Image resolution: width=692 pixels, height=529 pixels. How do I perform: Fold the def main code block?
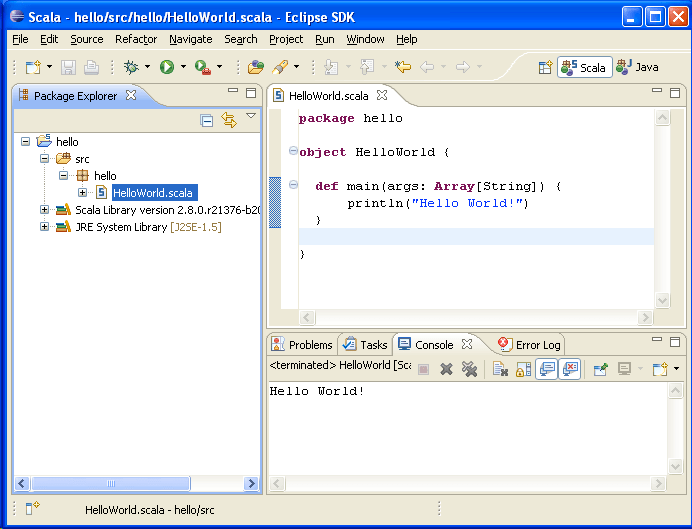[x=293, y=184]
